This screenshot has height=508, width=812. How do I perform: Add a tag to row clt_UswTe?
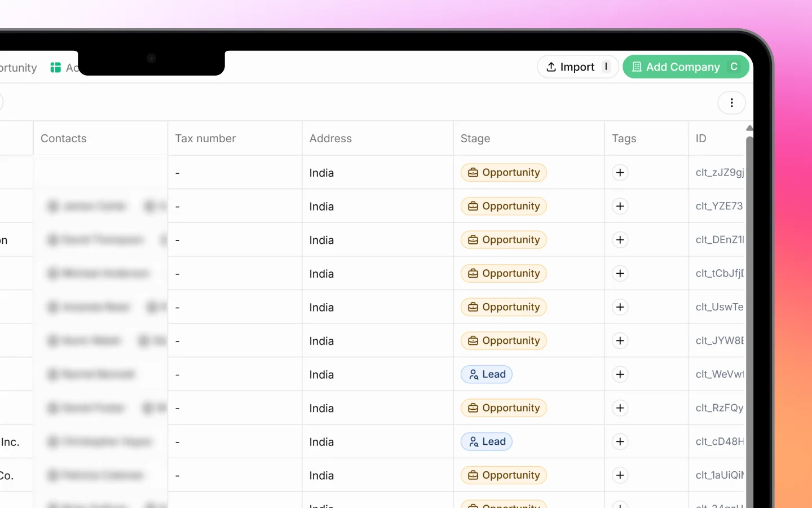[x=620, y=307]
